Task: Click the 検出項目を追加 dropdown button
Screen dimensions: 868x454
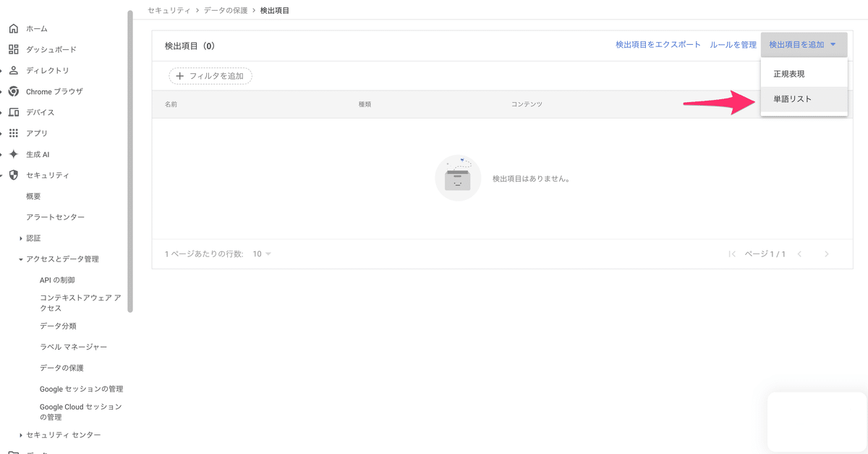Action: 804,45
